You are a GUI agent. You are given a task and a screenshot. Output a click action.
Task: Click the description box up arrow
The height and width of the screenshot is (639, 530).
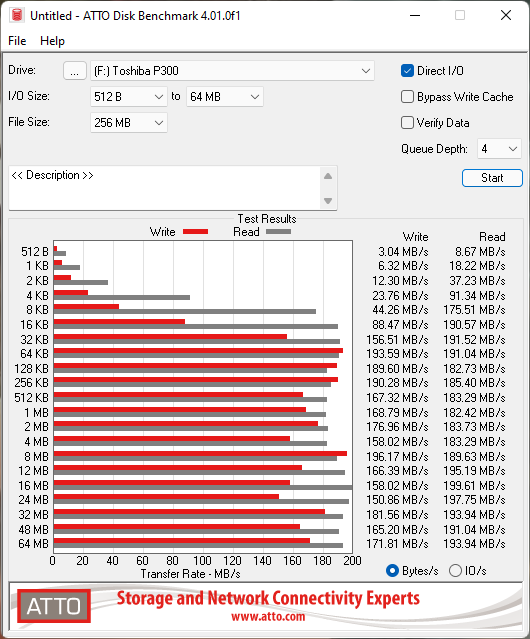(x=328, y=176)
